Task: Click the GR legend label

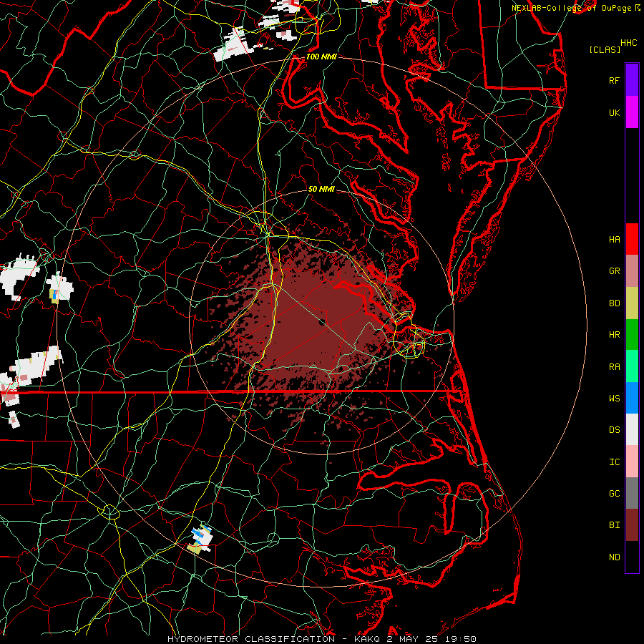Action: pos(614,271)
